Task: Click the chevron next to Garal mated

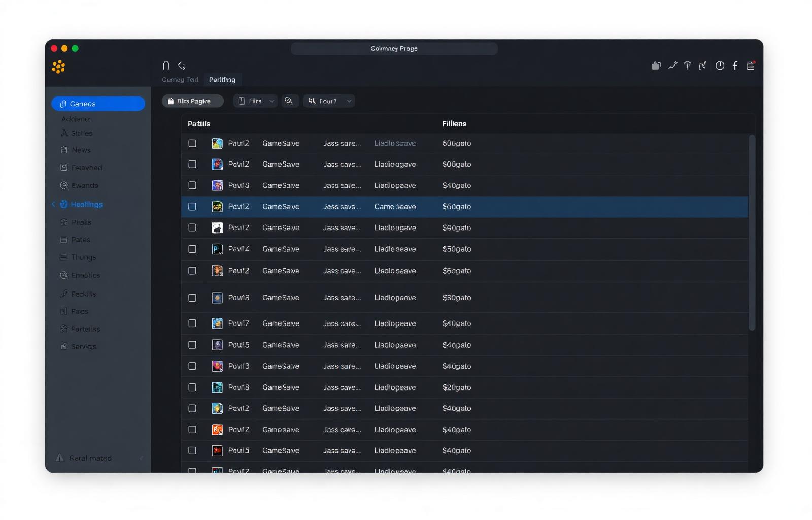Action: pos(141,458)
